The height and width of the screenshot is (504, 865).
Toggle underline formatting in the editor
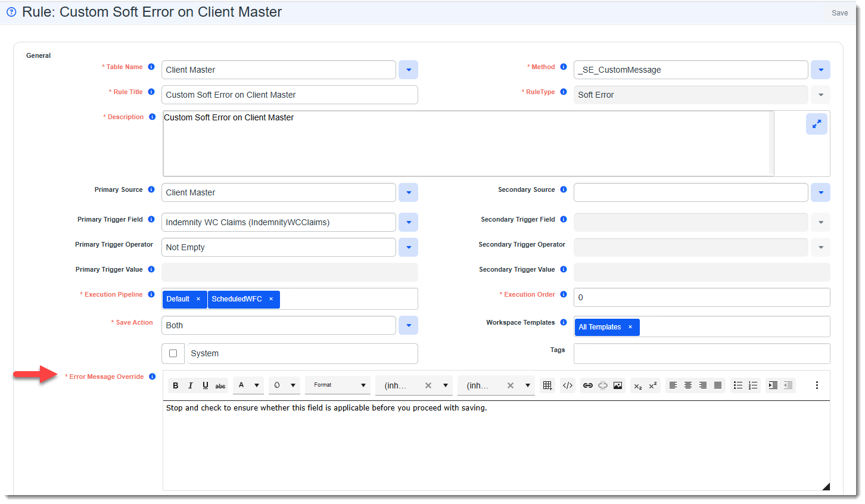[x=206, y=385]
